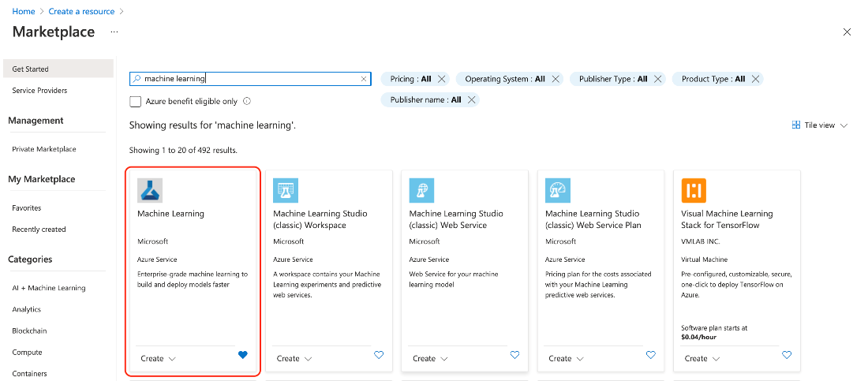Open the Machine Learning card title
The width and height of the screenshot is (868, 381).
point(170,214)
